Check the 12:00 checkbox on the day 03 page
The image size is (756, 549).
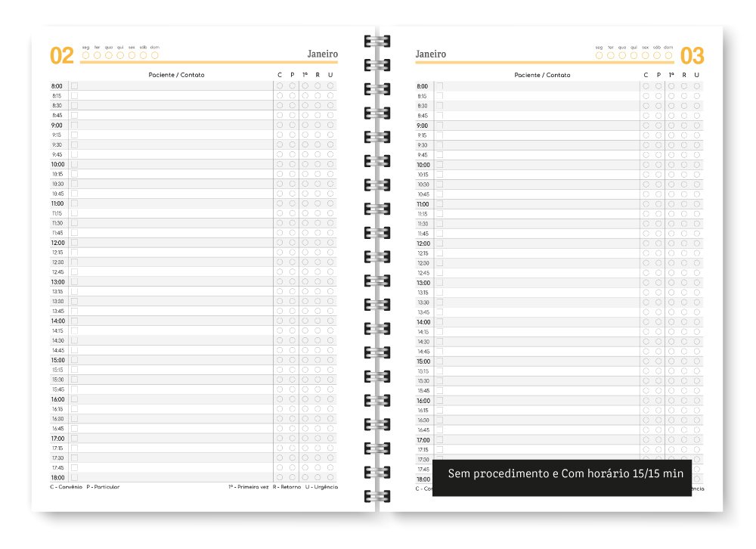(x=440, y=243)
